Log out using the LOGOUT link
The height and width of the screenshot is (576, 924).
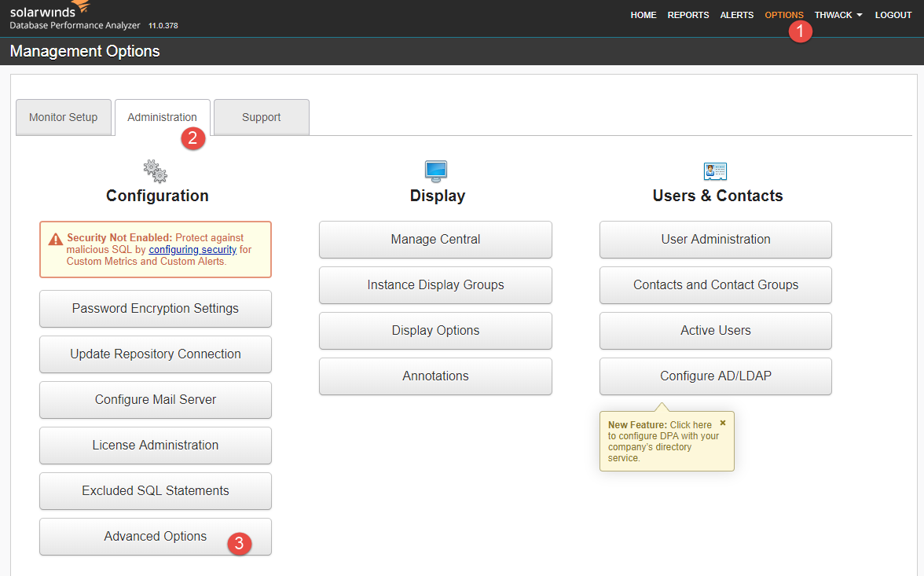point(893,15)
